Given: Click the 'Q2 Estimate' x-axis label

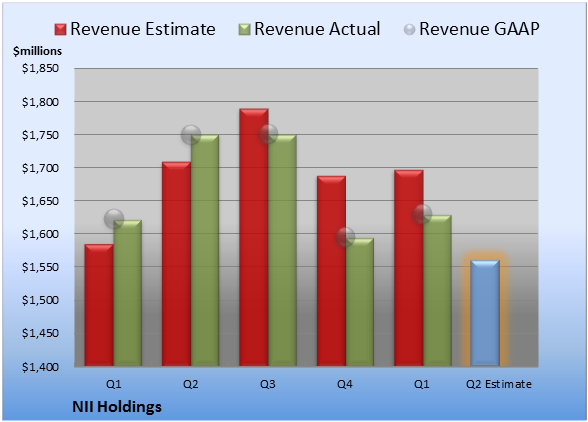Looking at the screenshot, I should click(x=499, y=384).
